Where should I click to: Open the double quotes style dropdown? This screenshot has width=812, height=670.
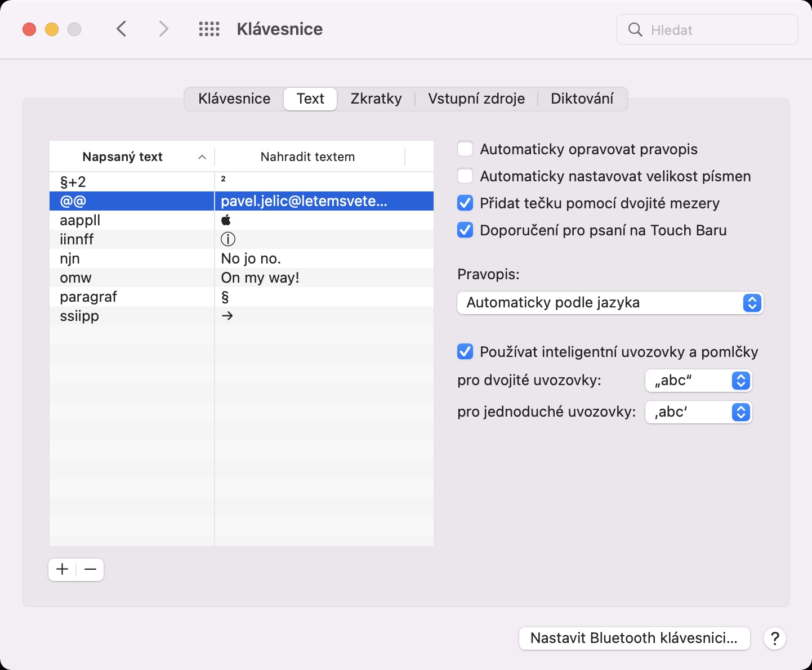click(698, 381)
